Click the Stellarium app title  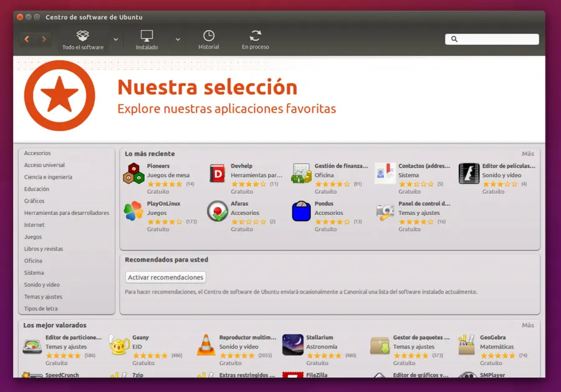tap(320, 337)
